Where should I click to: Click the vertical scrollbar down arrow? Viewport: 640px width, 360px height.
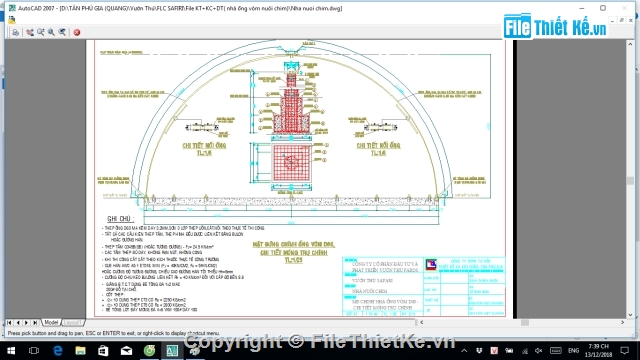[631, 315]
